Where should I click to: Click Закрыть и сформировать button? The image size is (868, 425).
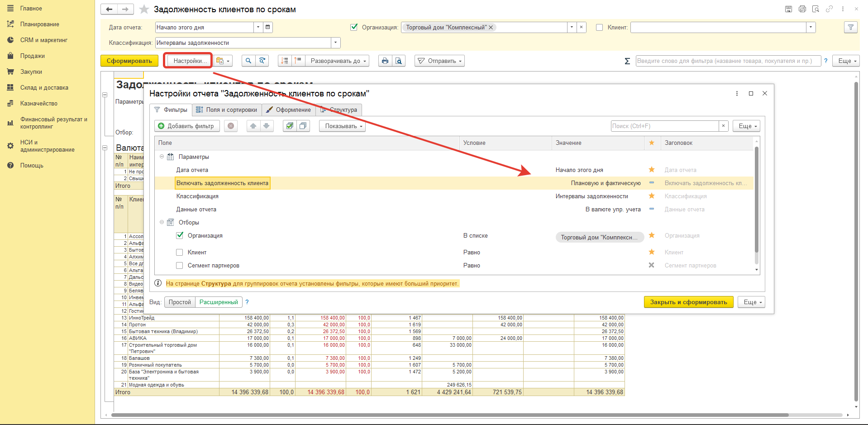point(688,302)
